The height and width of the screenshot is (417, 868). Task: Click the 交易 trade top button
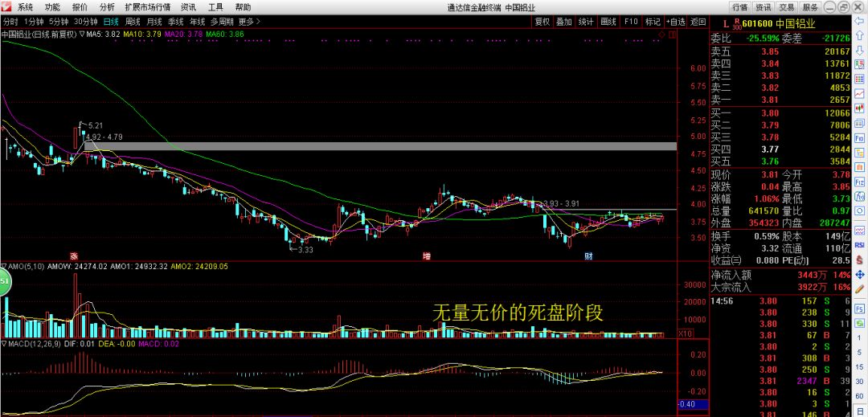point(787,7)
